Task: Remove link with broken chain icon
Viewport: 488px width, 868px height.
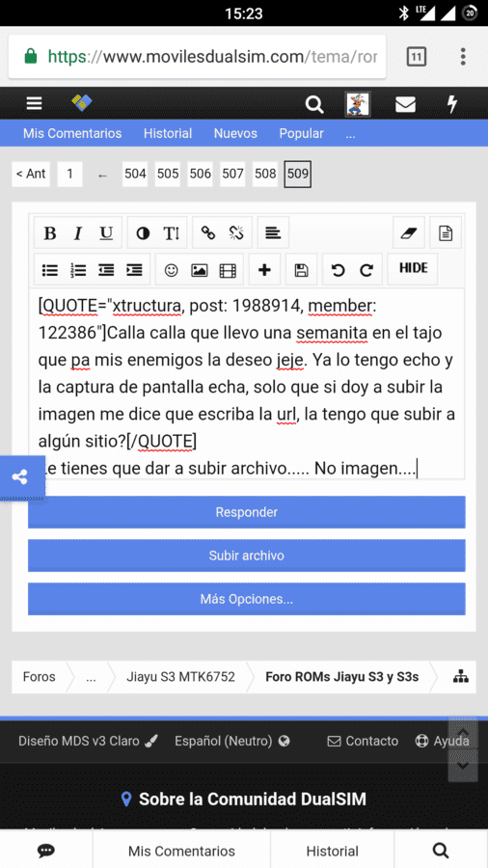Action: click(237, 233)
